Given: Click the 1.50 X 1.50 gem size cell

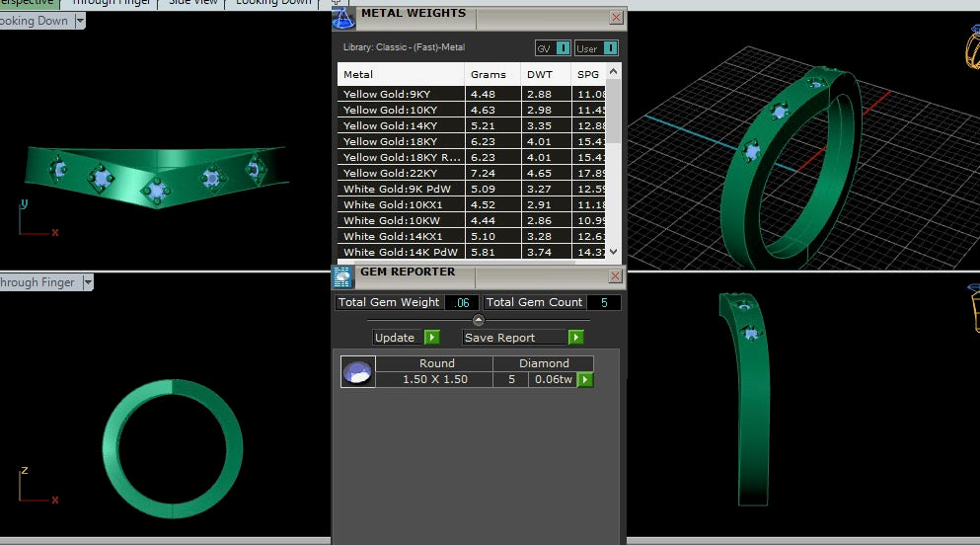Looking at the screenshot, I should click(435, 379).
